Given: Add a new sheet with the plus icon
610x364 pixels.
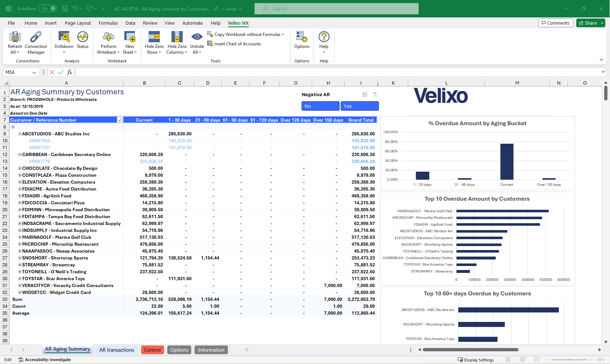Looking at the screenshot, I should pyautogui.click(x=247, y=350).
